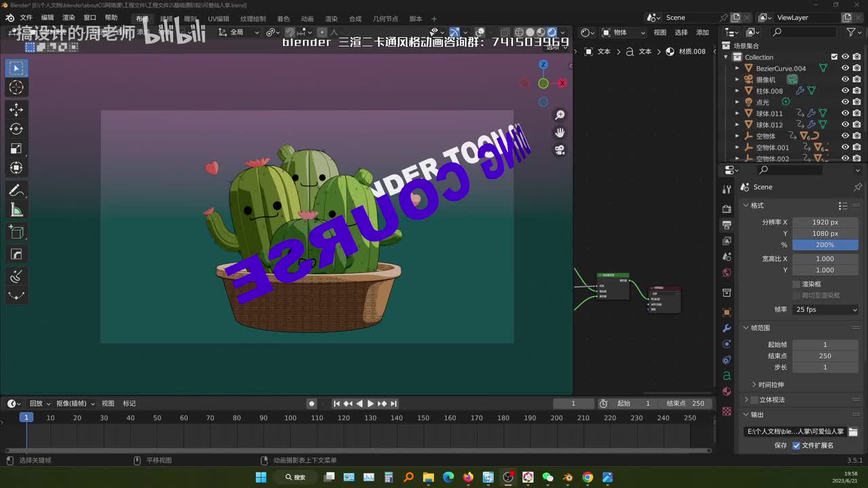Open the View Layer properties tab
This screenshot has height=488, width=868.
727,241
